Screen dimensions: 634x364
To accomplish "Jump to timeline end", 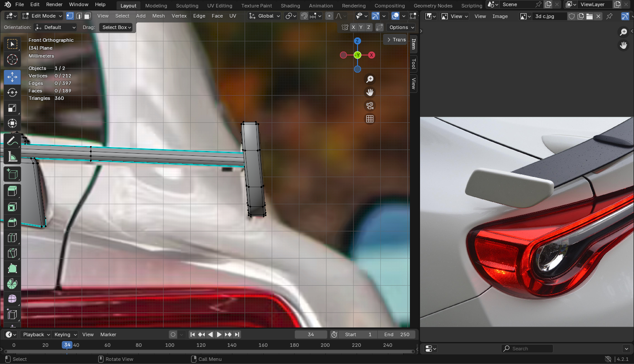I will pyautogui.click(x=237, y=335).
